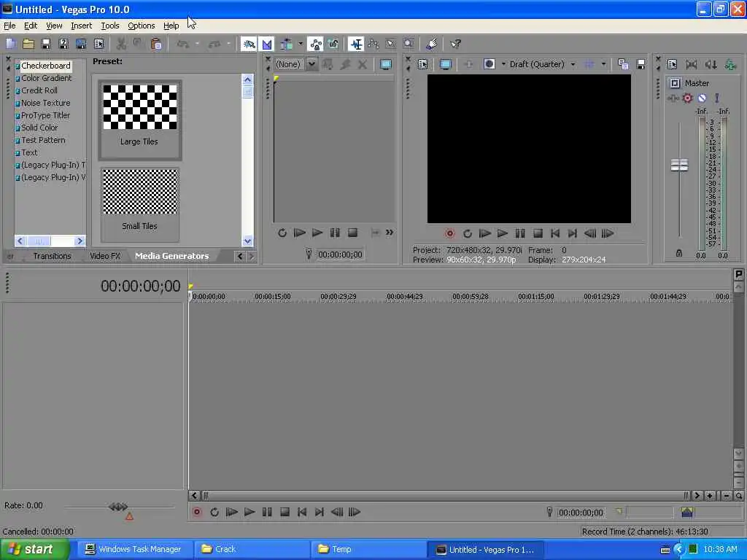
Task: Select Color Gradient in generator list
Action: tap(46, 78)
